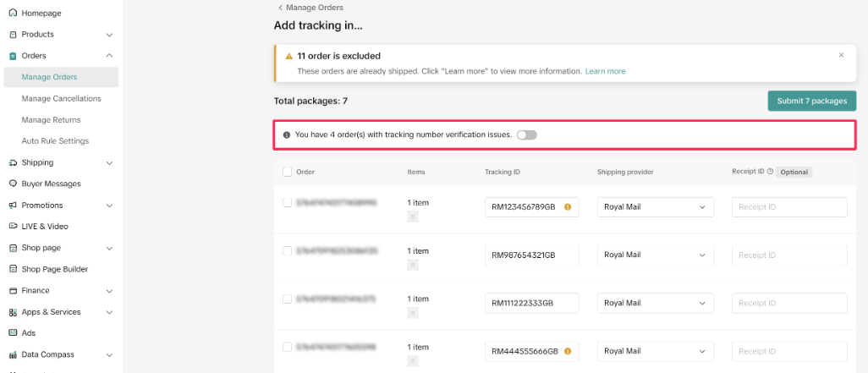The height and width of the screenshot is (373, 868).
Task: Expand the Finance menu chevron
Action: 109,291
